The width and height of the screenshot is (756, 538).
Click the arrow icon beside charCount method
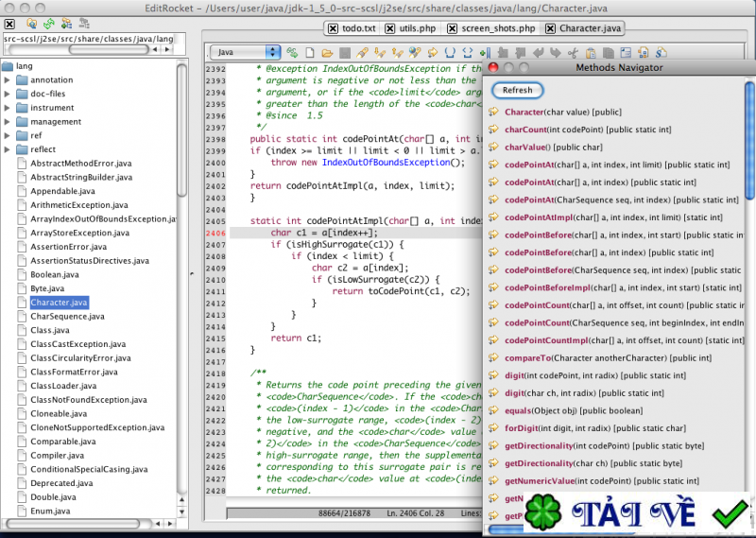pyautogui.click(x=493, y=130)
